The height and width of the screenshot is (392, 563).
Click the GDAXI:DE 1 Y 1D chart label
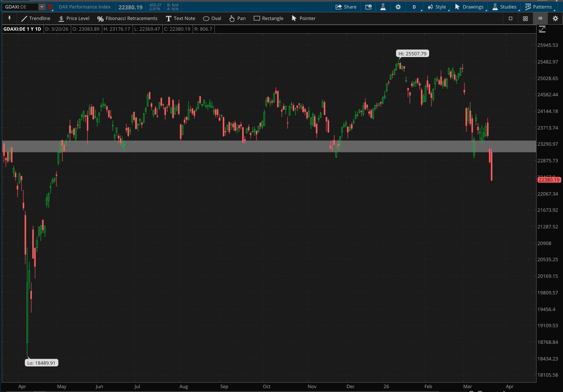coord(23,29)
